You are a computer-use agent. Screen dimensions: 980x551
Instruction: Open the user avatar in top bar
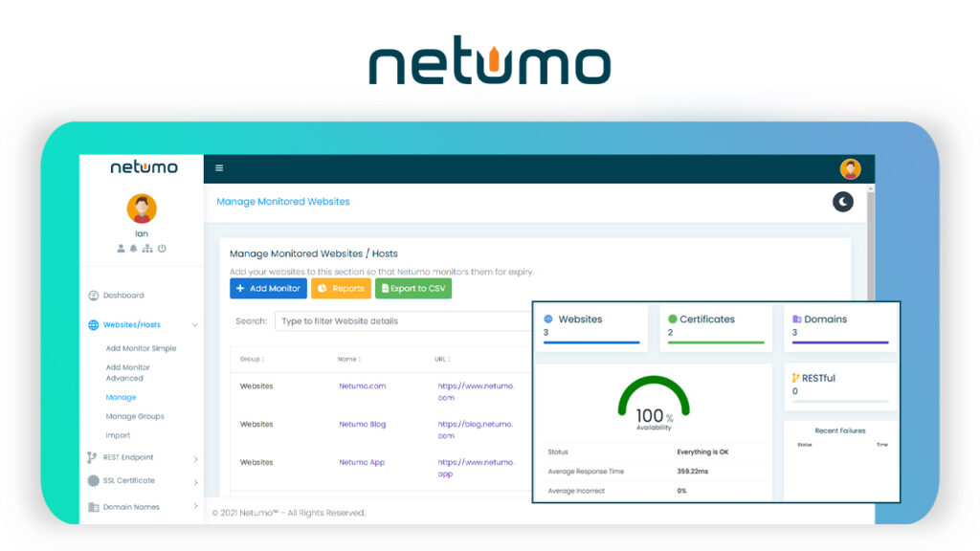[x=850, y=168]
